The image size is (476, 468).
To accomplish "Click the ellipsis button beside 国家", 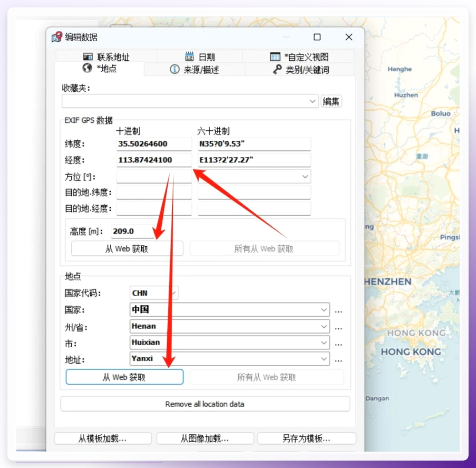I will pyautogui.click(x=339, y=312).
